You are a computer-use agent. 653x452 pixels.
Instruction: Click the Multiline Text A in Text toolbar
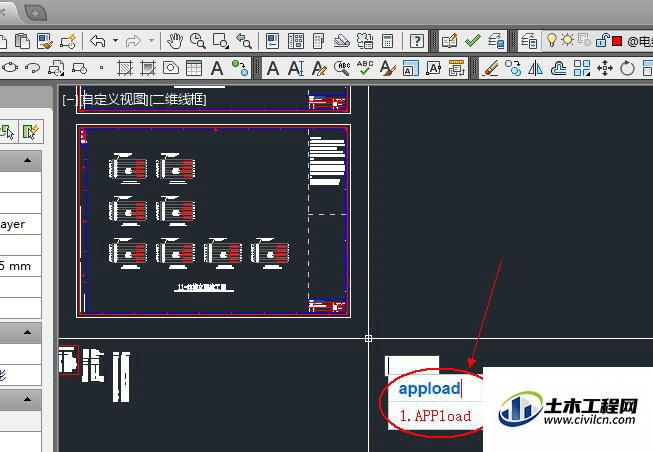click(273, 68)
